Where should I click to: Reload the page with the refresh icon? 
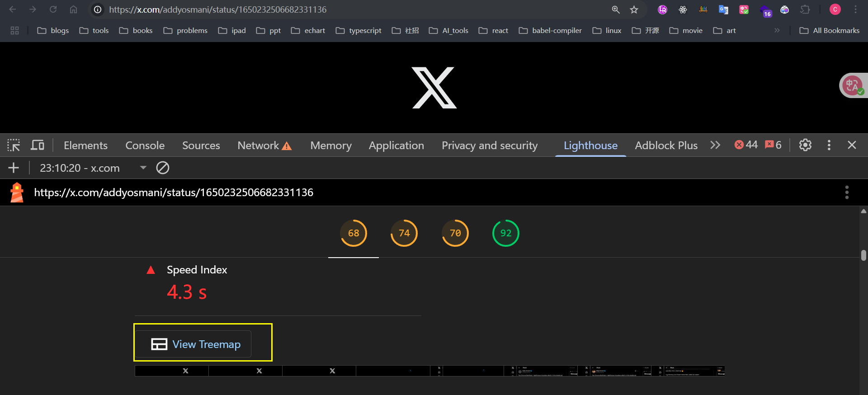[x=53, y=9]
